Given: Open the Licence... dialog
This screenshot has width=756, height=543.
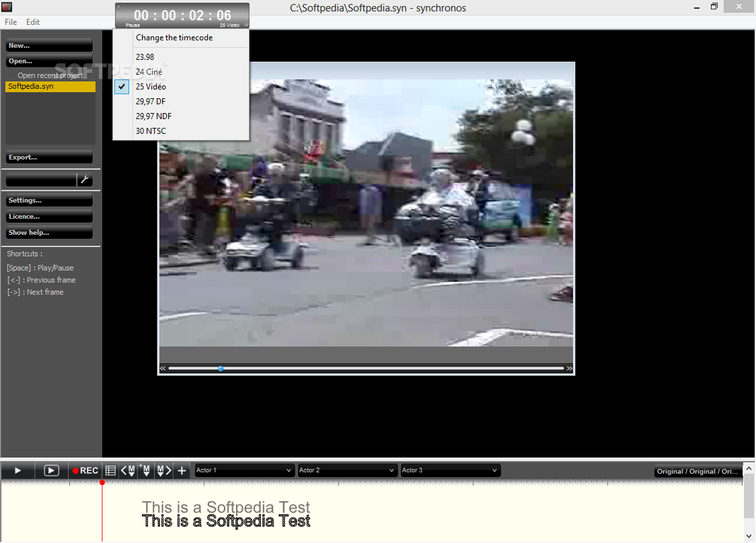Looking at the screenshot, I should coord(49,217).
